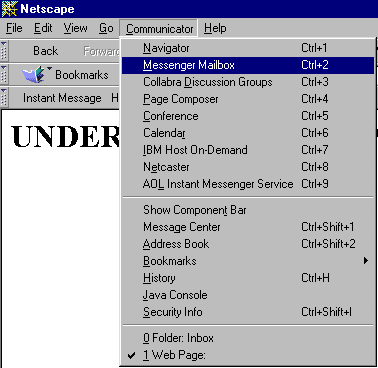Switch to the 0 Folder: Inbox window
Screen dimensions: 378x368
pos(248,338)
